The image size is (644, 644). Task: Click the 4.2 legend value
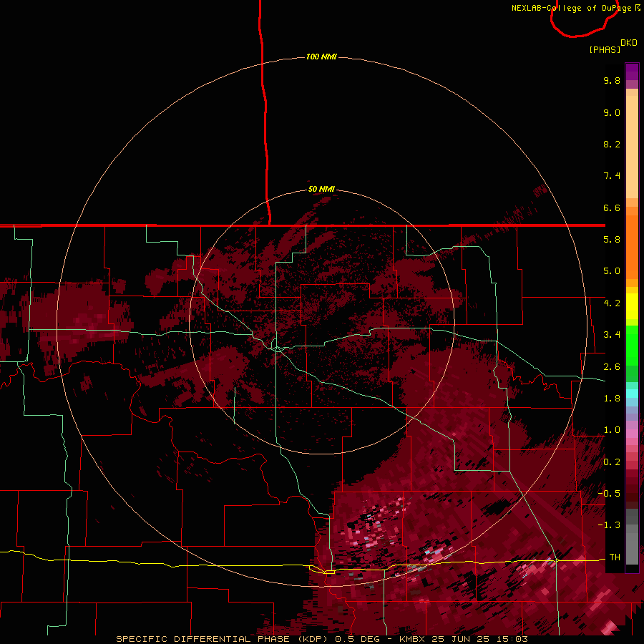[612, 303]
